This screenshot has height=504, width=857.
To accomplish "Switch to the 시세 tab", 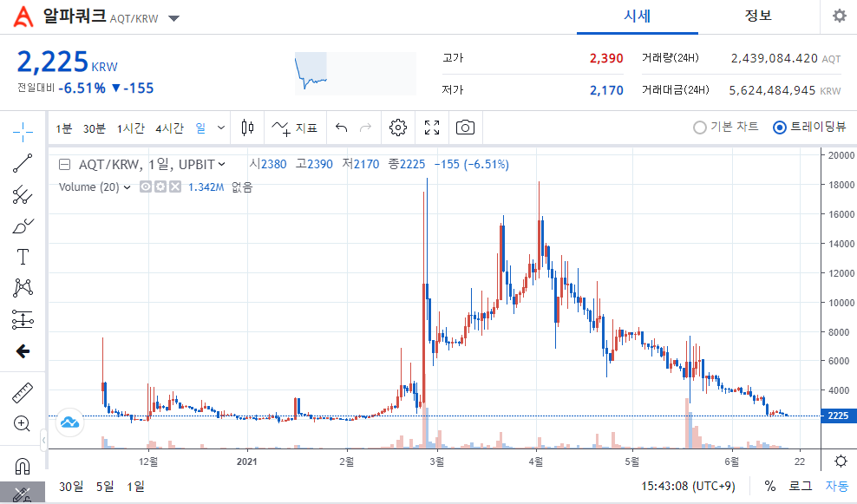I will click(x=638, y=16).
